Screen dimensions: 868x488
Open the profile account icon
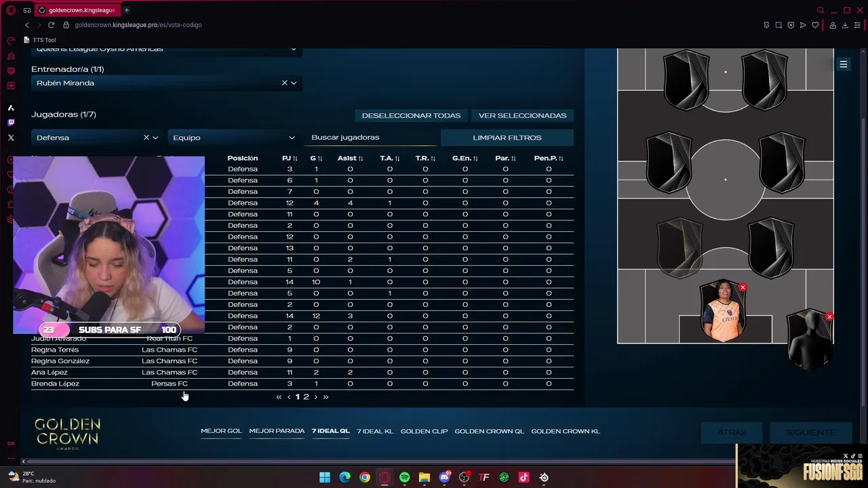(x=833, y=25)
